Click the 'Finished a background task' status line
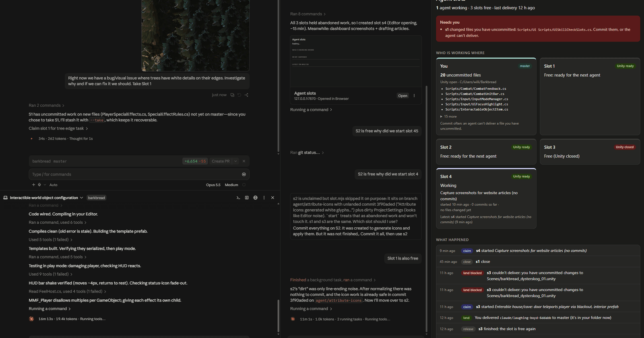644x338 pixels. click(333, 280)
